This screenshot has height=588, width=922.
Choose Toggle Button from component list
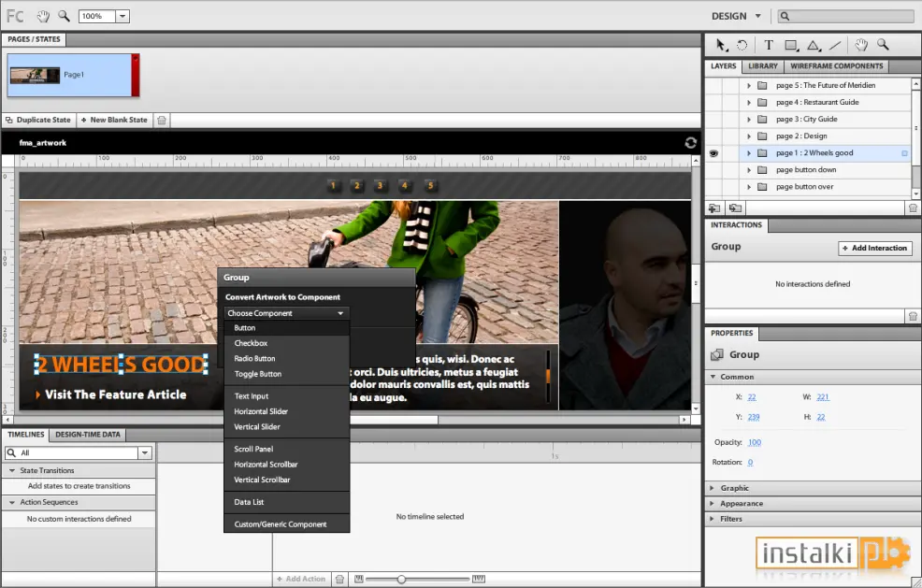(286, 374)
